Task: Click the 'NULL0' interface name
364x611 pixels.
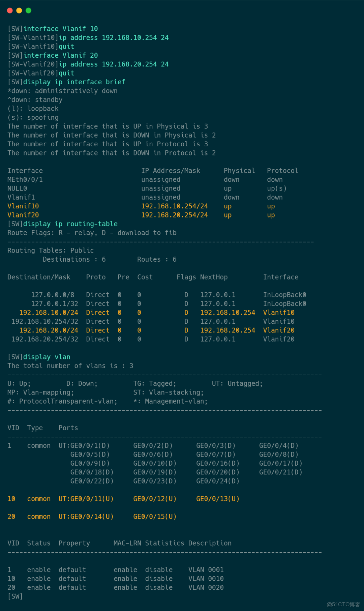Action: [17, 188]
